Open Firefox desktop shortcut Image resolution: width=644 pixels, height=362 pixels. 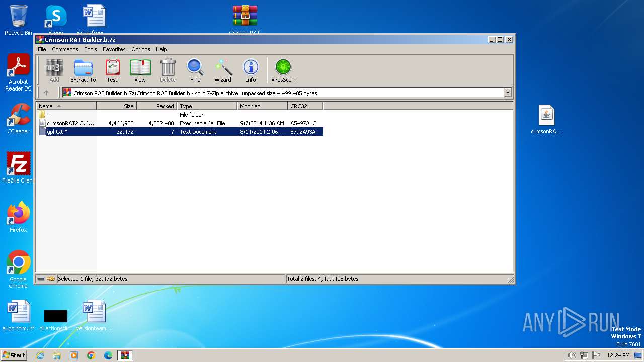[x=18, y=217]
